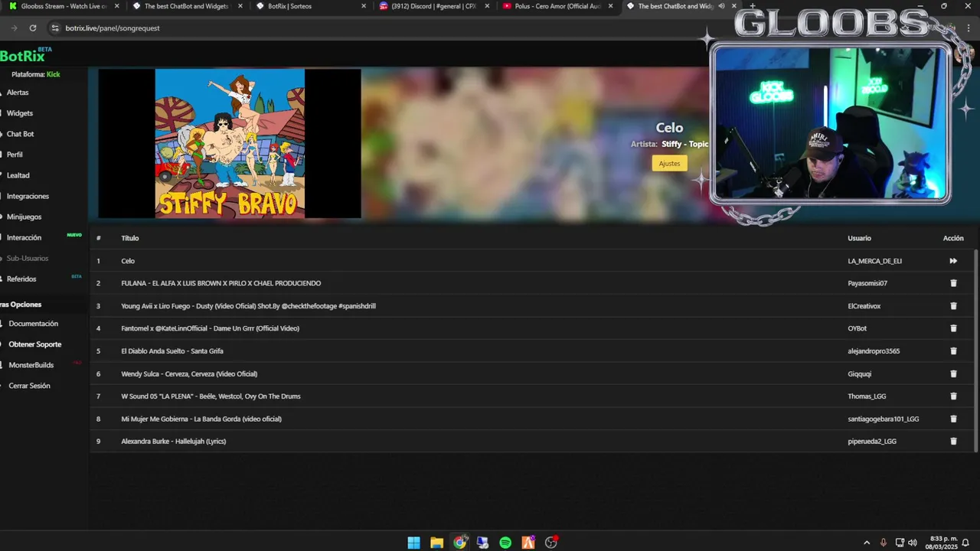Open Perfil in the sidebar
Viewport: 980px width, 551px height.
coord(15,155)
